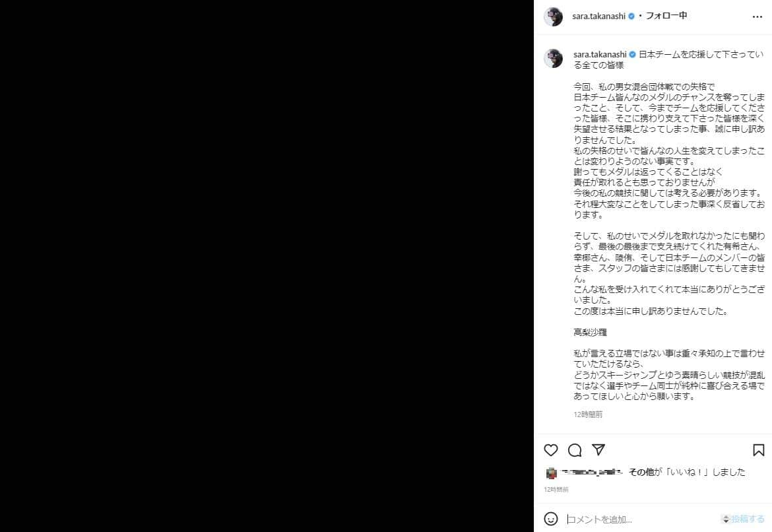Screen dimensions: 772x532
Task: Save the post with the bookmark icon
Action: [758, 449]
